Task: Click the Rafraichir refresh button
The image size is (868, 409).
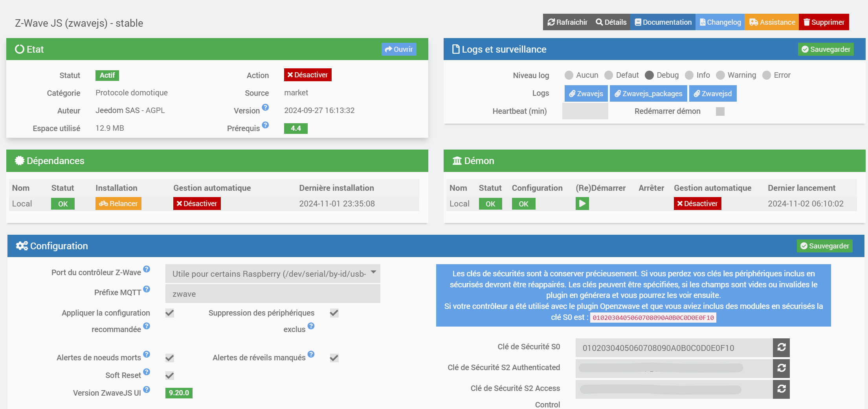Action: click(567, 22)
